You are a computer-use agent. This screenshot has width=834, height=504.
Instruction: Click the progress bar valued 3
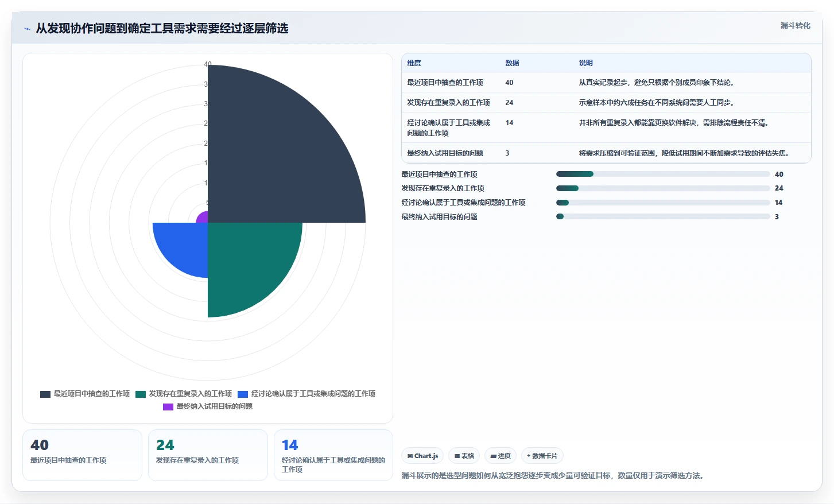tap(663, 216)
